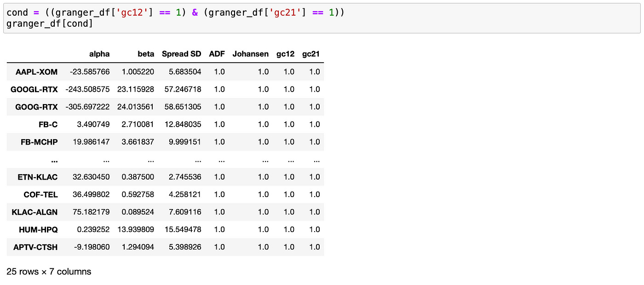This screenshot has width=644, height=285.
Task: Click the APTV-CTSH row label
Action: pos(35,247)
